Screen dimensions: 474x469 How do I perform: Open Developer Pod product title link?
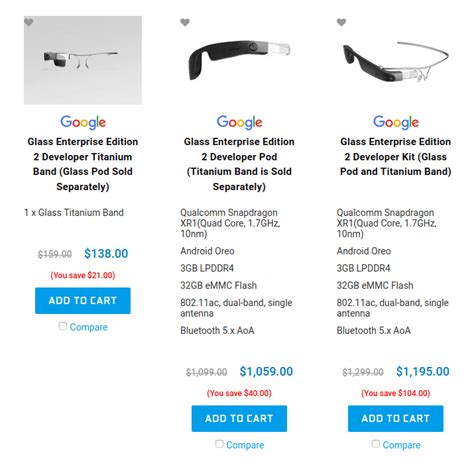click(x=239, y=164)
